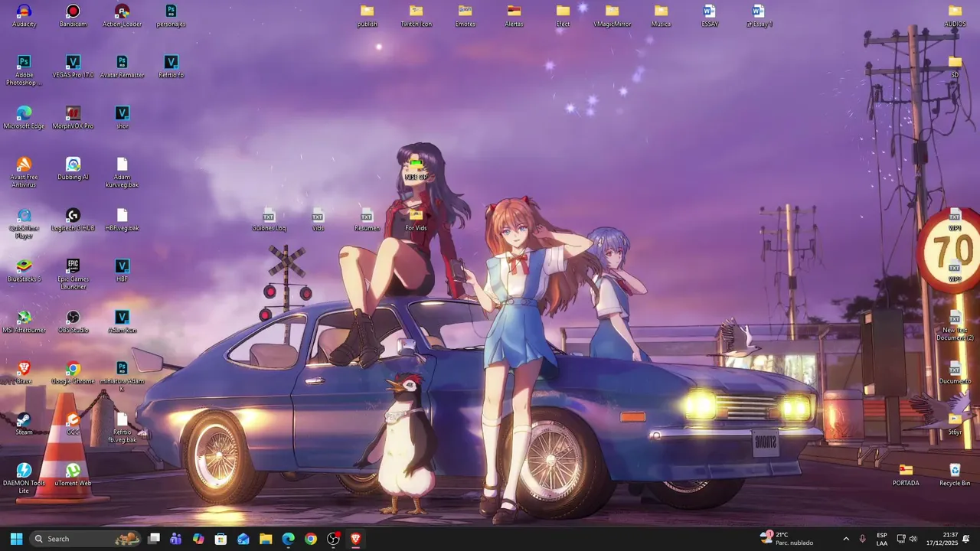Select the vids text file icon

coord(318,220)
